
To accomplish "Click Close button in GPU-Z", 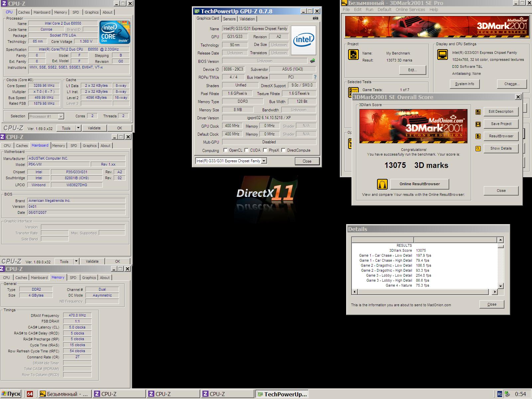I will (x=307, y=161).
